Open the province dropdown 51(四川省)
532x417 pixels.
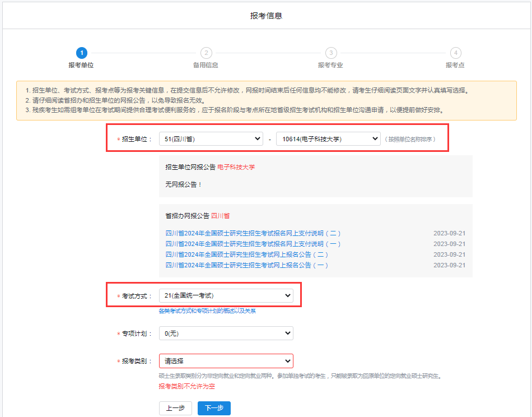click(211, 138)
